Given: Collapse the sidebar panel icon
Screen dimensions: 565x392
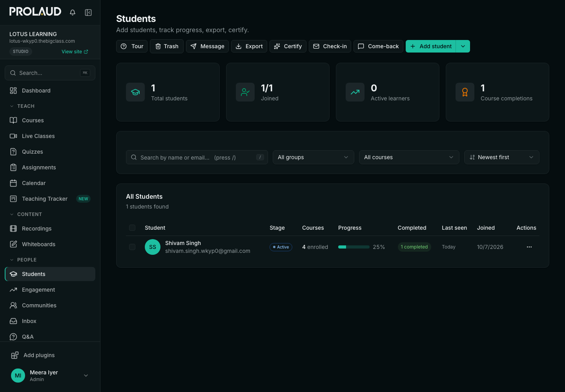Looking at the screenshot, I should (x=88, y=13).
